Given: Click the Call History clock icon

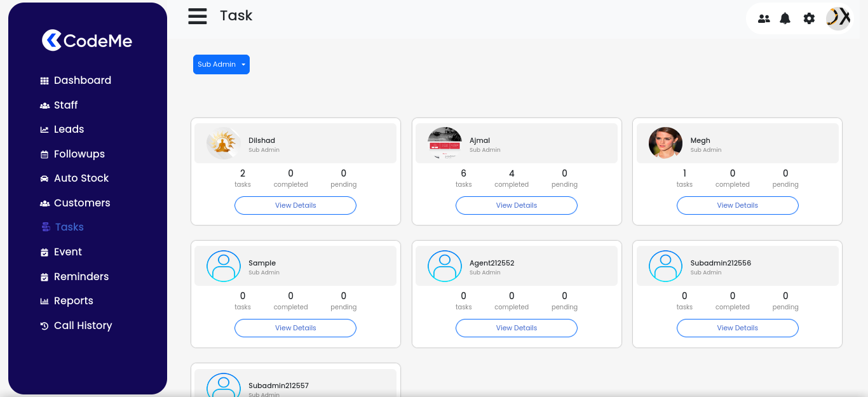Looking at the screenshot, I should (x=44, y=326).
